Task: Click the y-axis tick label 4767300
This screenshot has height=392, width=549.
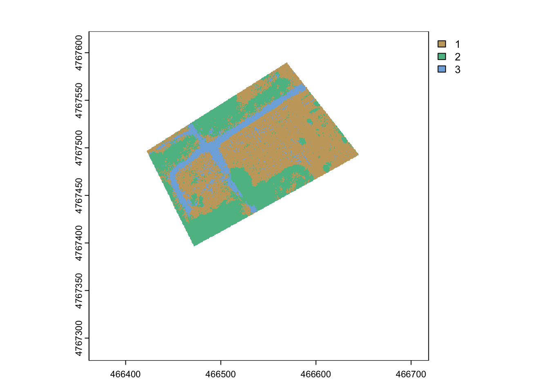Action: [79, 338]
